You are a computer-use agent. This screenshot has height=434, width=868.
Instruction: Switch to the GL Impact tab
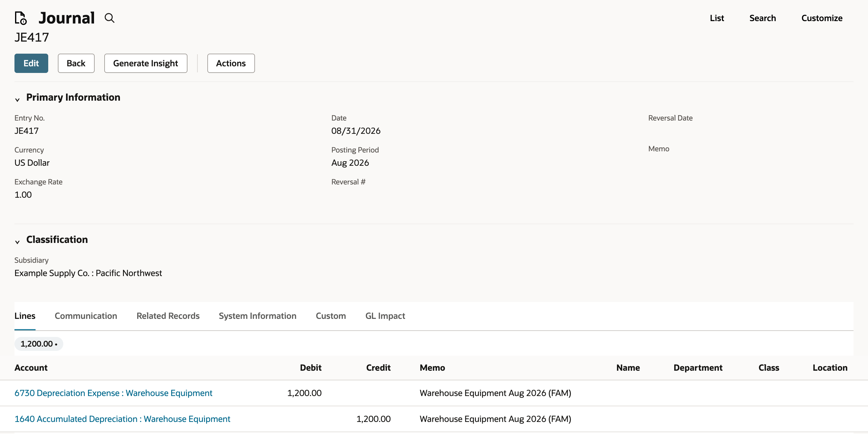(385, 316)
